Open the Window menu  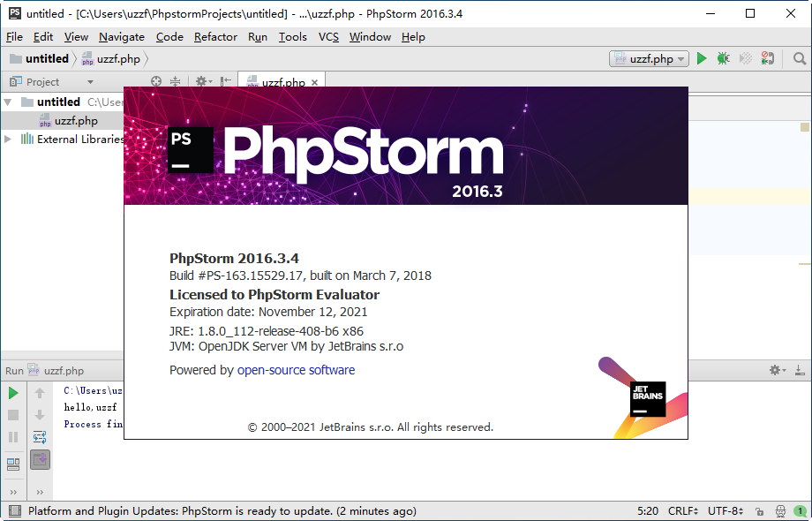click(370, 37)
